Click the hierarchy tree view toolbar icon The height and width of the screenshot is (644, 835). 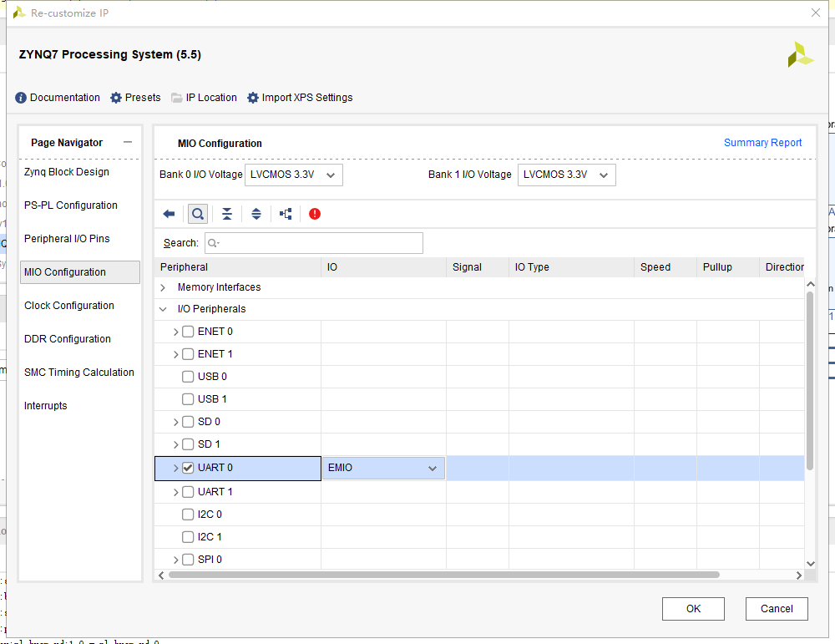286,214
